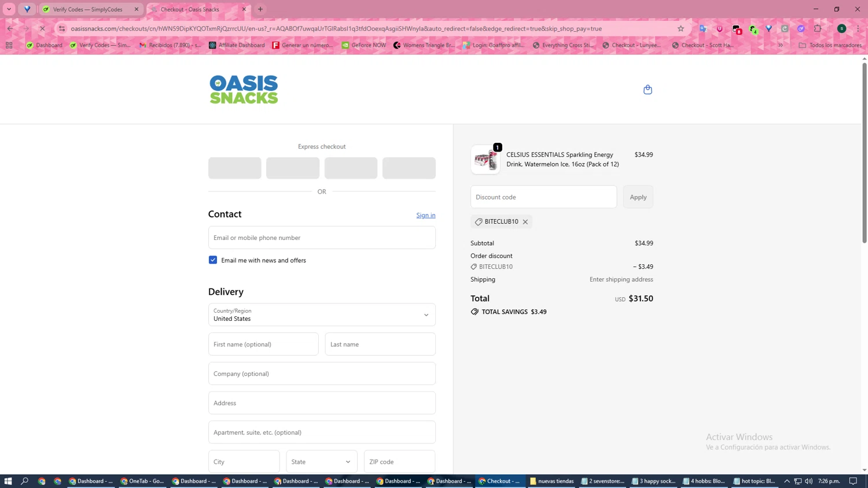The height and width of the screenshot is (488, 868).
Task: Open the 4 hobbs taskbar document
Action: click(x=704, y=481)
